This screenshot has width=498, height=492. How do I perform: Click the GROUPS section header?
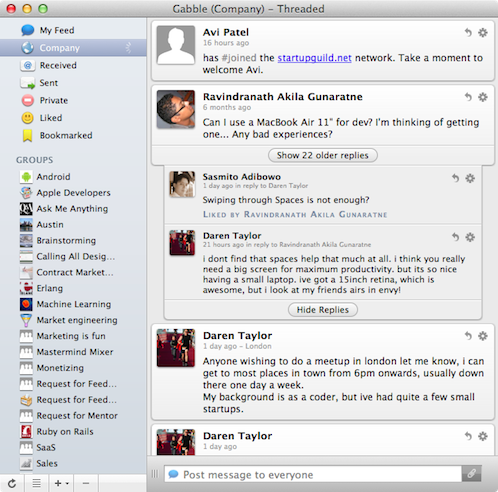[x=35, y=160]
